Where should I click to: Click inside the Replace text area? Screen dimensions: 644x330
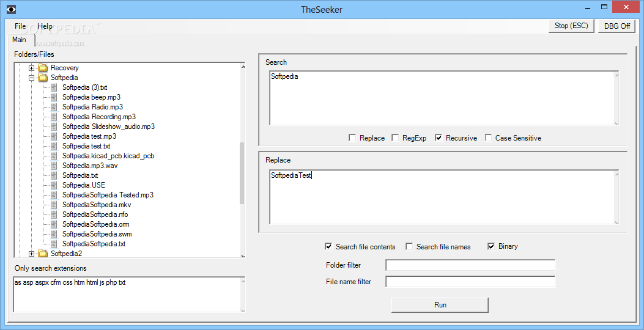point(444,197)
